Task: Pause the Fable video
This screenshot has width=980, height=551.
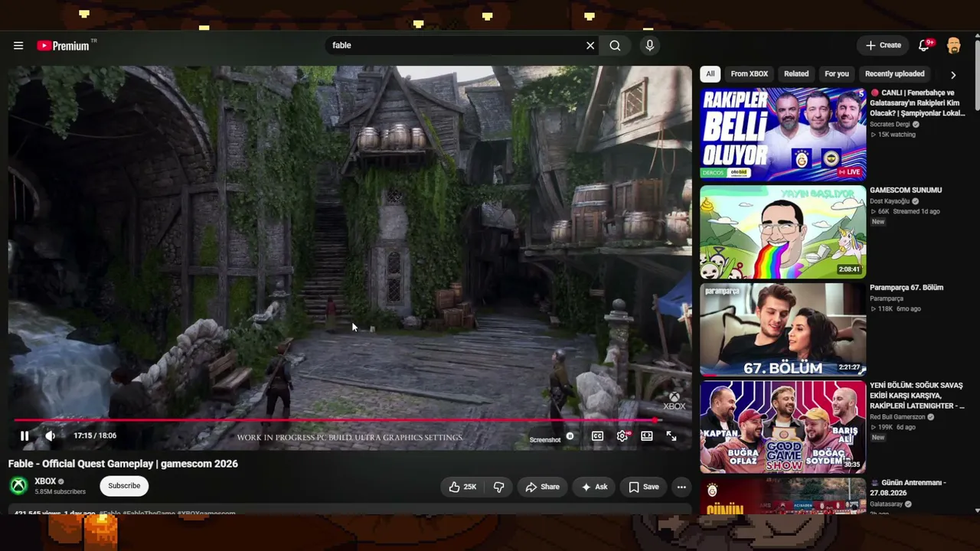Action: [x=24, y=436]
